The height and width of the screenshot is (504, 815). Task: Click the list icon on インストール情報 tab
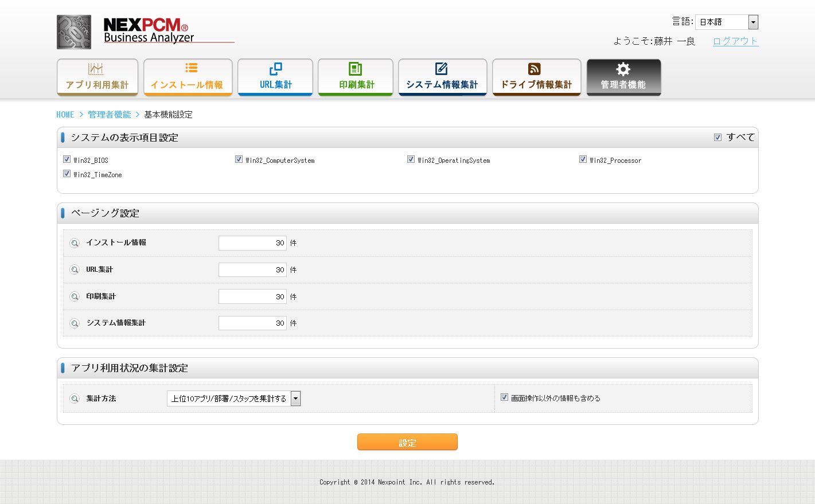pos(192,68)
